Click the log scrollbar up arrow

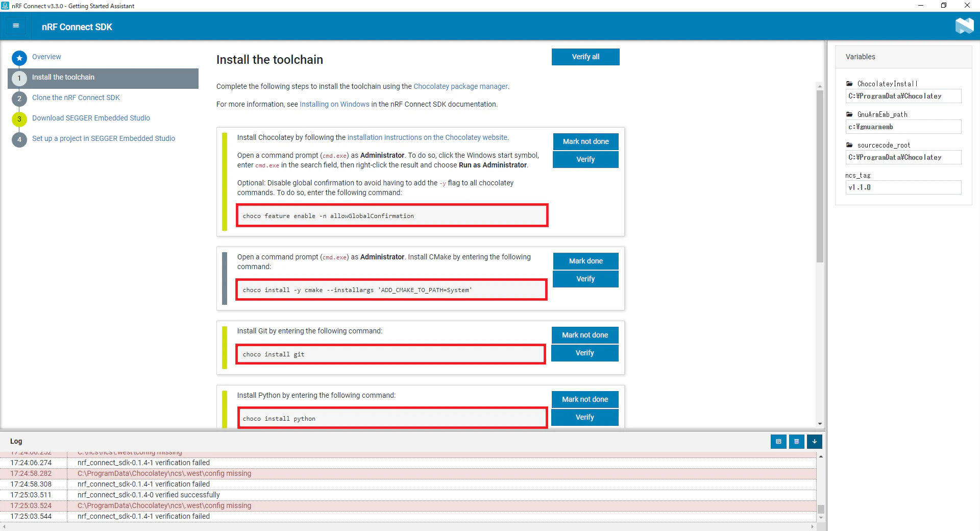point(821,456)
